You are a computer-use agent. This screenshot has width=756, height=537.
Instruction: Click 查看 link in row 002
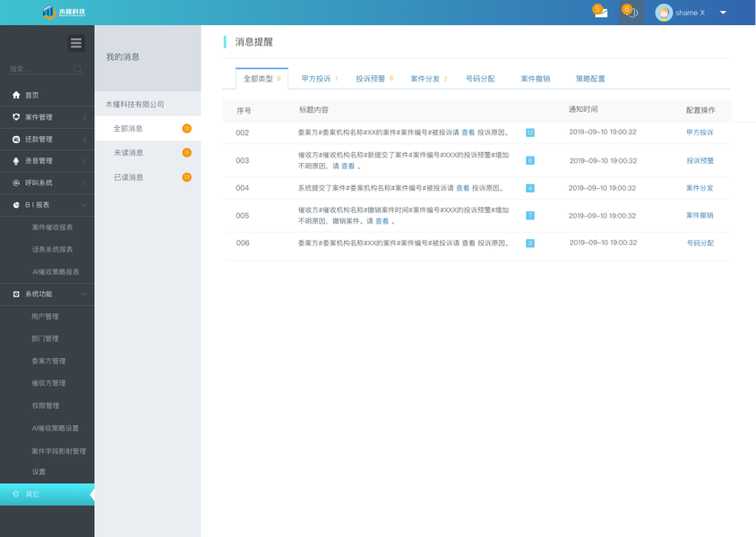tap(468, 132)
